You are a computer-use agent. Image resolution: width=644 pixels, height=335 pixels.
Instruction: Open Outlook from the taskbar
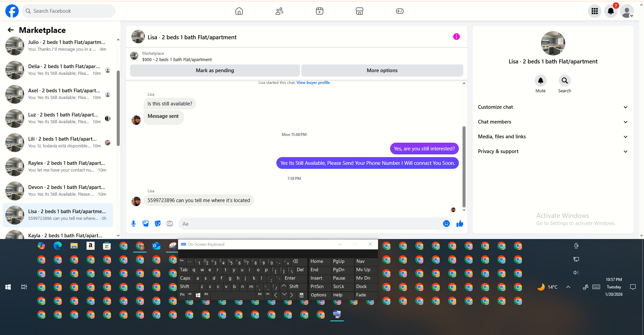[156, 246]
